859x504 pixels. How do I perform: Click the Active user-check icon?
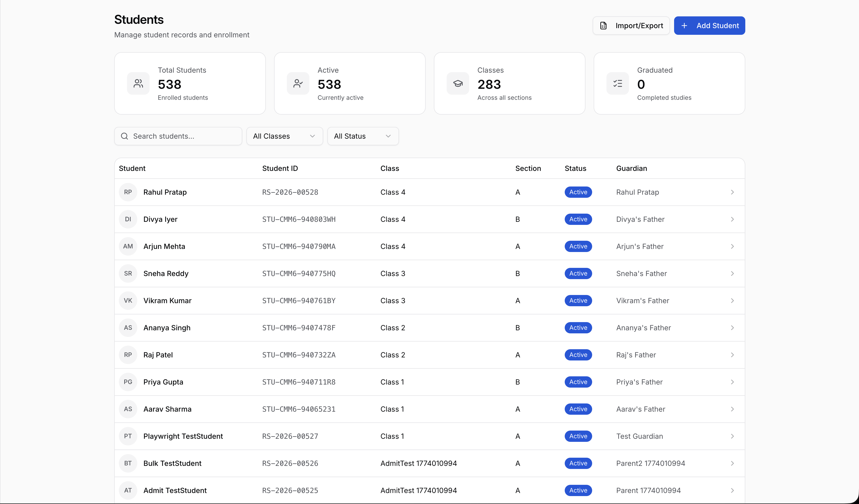(298, 83)
